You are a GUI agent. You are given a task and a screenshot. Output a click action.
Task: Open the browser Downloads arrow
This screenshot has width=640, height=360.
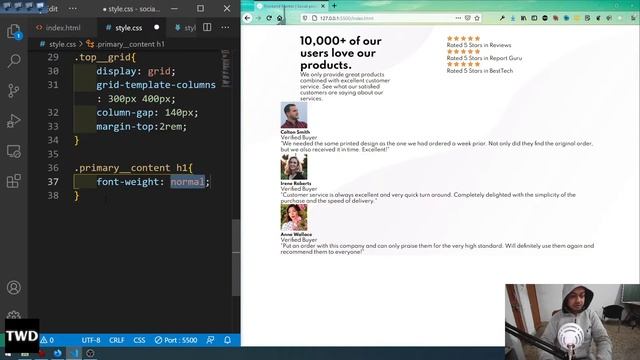(x=513, y=18)
